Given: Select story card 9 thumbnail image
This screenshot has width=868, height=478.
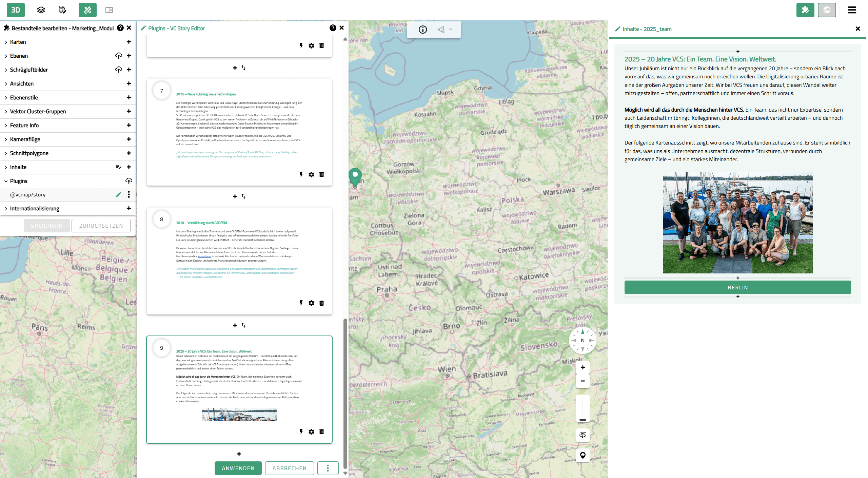Looking at the screenshot, I should coord(239,415).
